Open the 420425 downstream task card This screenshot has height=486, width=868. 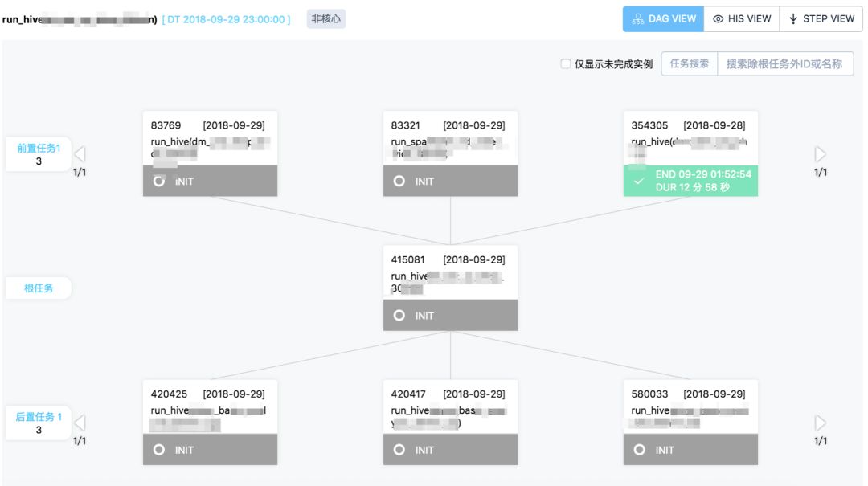coord(210,423)
